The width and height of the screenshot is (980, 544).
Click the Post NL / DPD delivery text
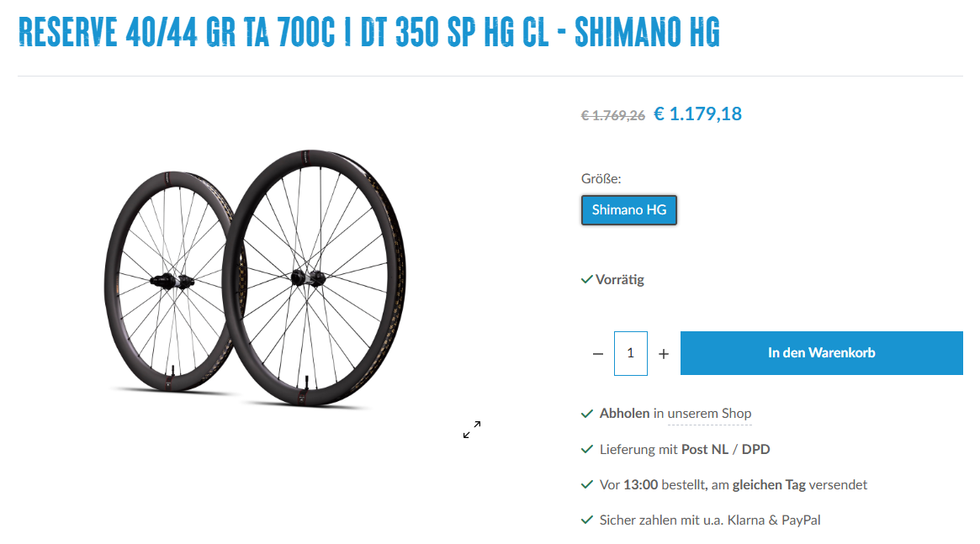[725, 449]
